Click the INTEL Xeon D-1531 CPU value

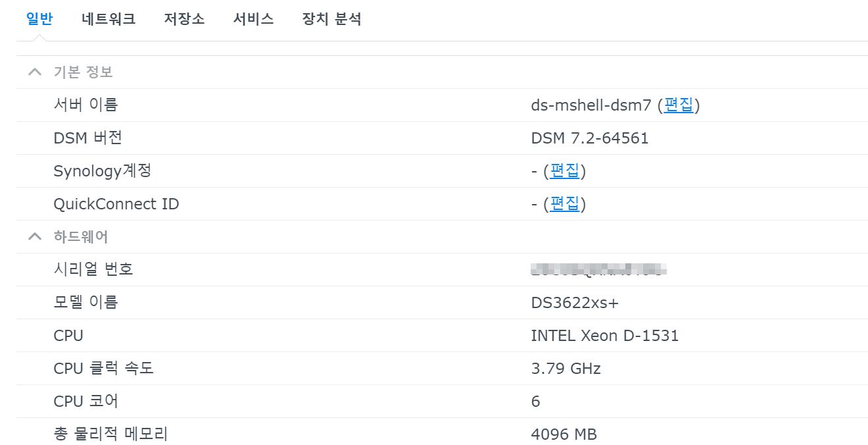click(x=604, y=335)
